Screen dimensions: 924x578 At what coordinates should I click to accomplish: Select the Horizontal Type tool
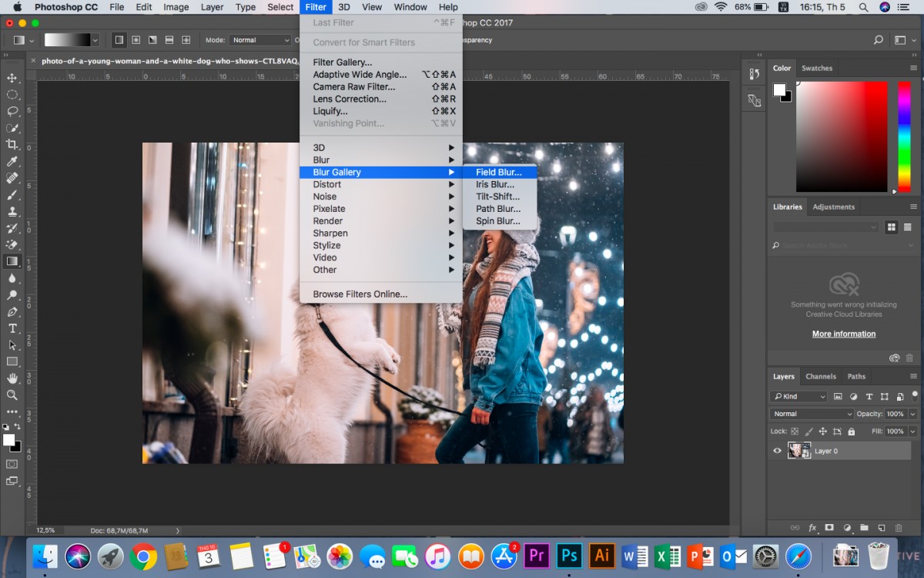click(12, 328)
